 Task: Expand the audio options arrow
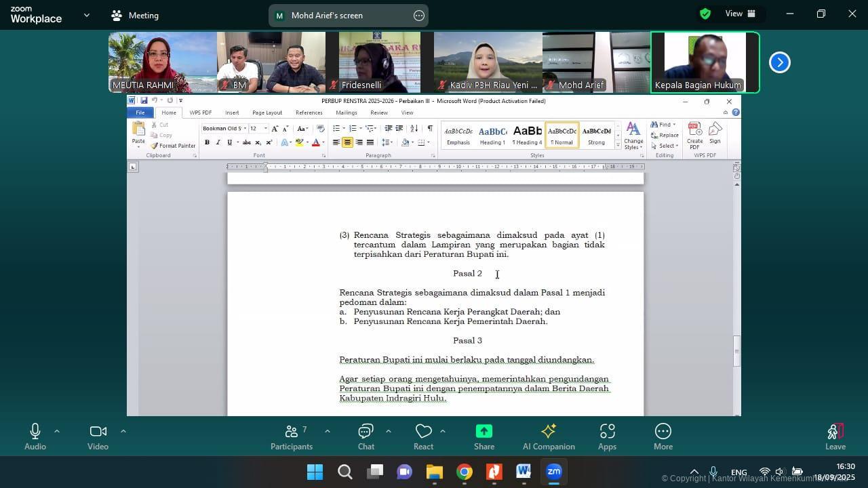tap(57, 431)
